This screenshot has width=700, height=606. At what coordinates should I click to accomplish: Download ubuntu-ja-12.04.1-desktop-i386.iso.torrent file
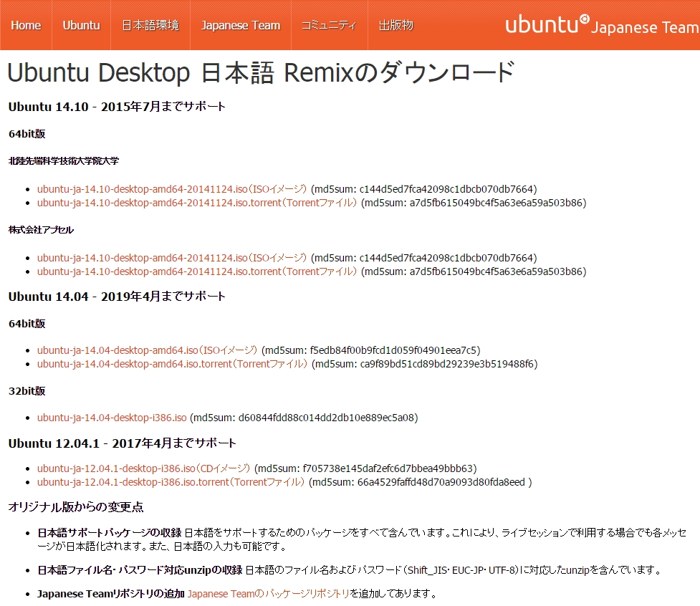click(171, 482)
